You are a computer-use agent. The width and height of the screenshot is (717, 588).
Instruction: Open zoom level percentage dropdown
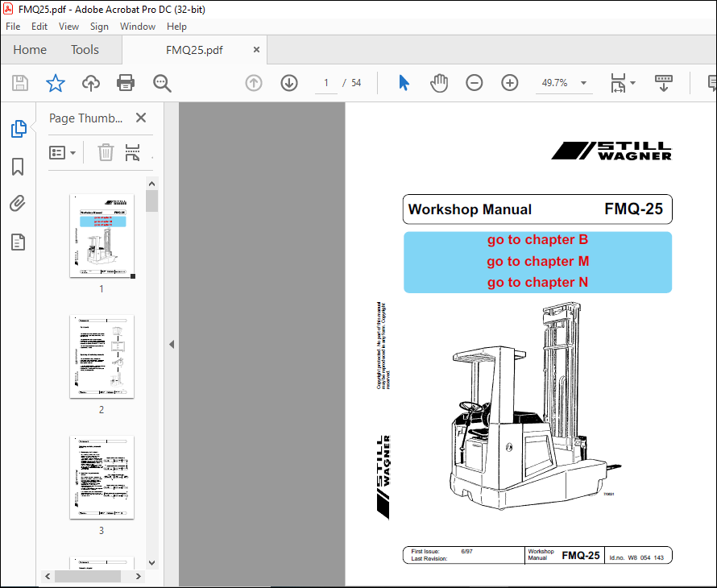[x=583, y=83]
